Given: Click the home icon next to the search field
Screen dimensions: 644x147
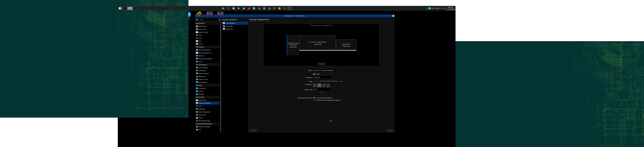Looking at the screenshot, I should 220,20.
